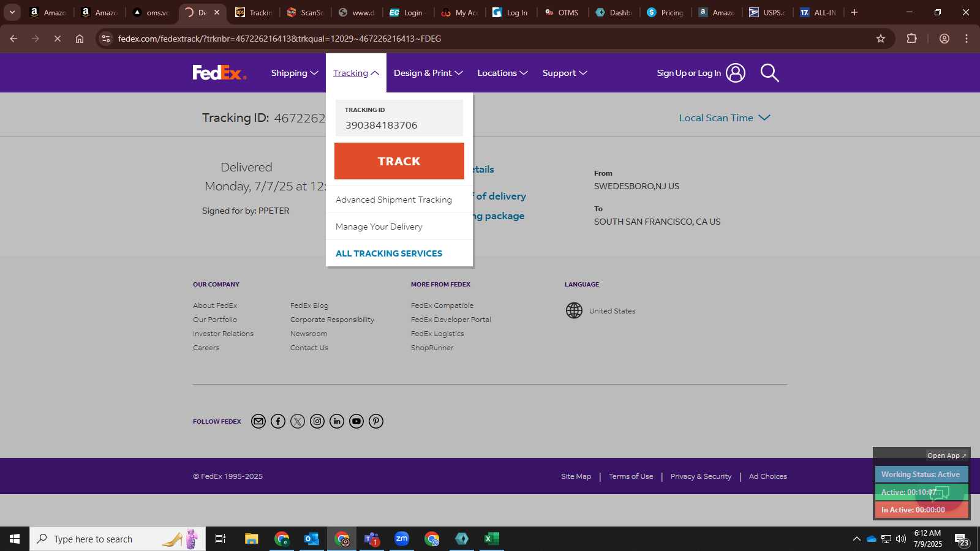Open ALL TRACKING SERVICES

coord(389,253)
